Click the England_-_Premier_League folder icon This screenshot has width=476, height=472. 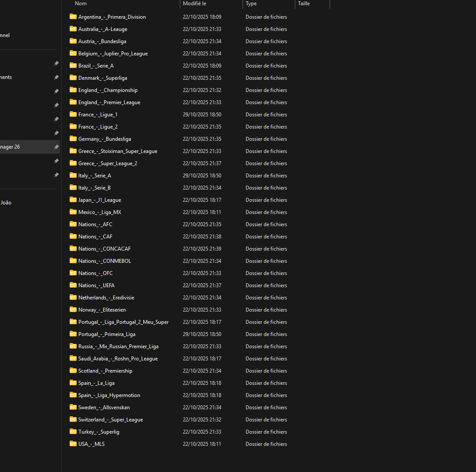point(73,102)
